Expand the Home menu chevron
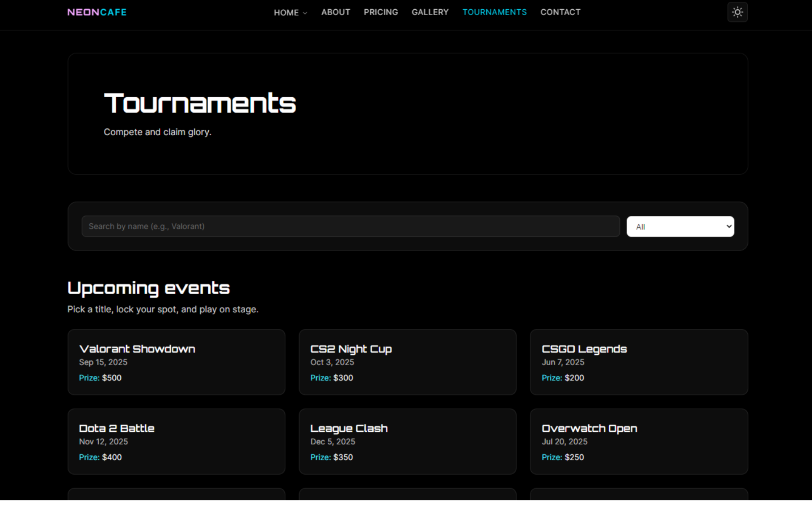This screenshot has width=812, height=505. tap(305, 13)
